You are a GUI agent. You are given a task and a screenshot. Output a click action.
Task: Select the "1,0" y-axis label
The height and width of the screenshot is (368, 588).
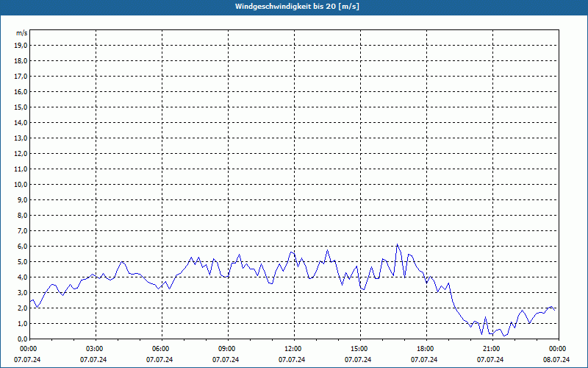pos(23,324)
